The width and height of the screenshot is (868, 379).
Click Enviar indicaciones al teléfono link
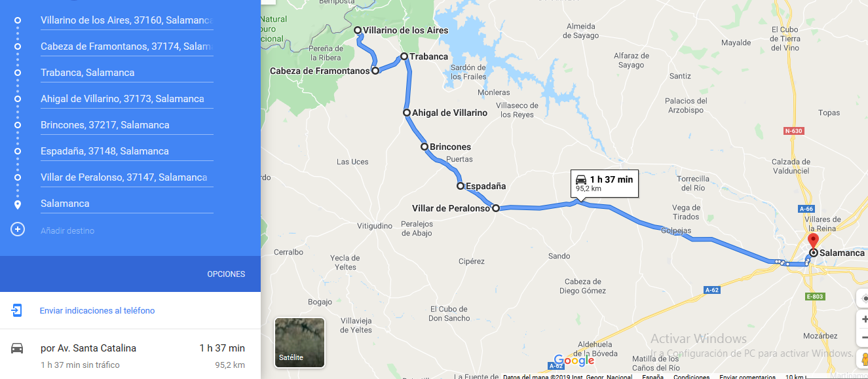pos(97,310)
